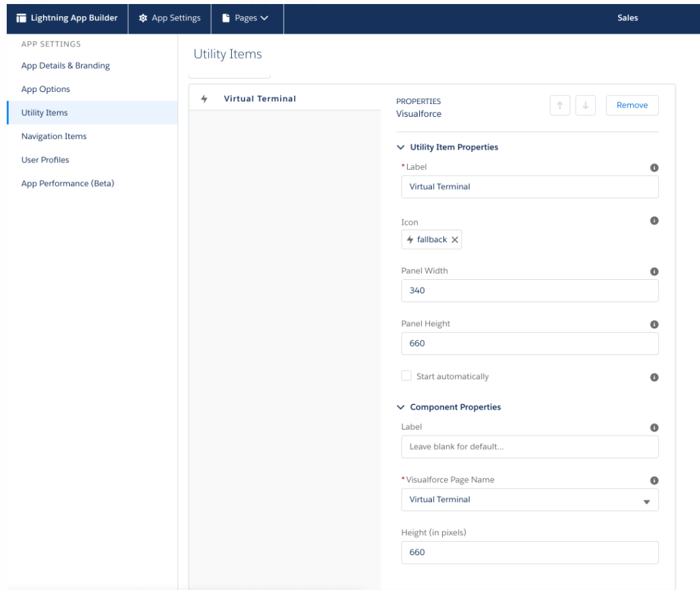Show info tooltip for utility Label field
The height and width of the screenshot is (590, 700).
654,168
